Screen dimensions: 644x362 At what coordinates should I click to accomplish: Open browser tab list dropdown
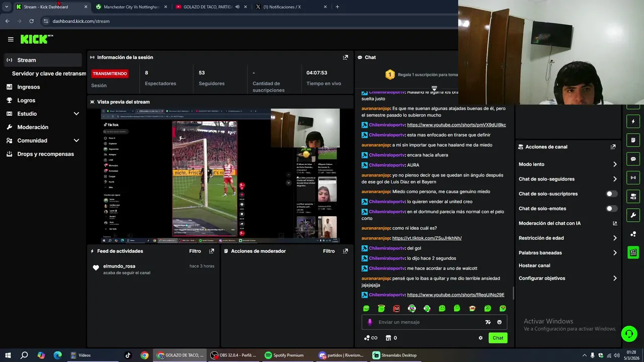pyautogui.click(x=7, y=7)
